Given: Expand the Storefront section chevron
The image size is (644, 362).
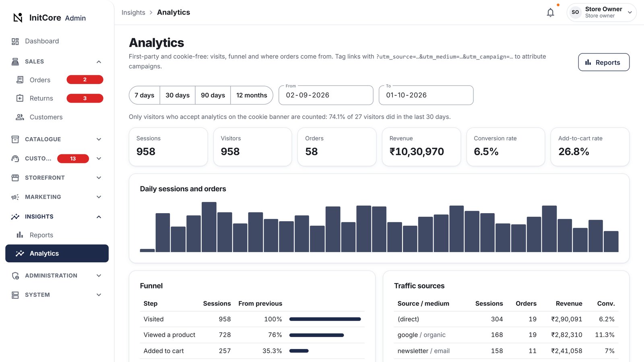Looking at the screenshot, I should point(99,178).
